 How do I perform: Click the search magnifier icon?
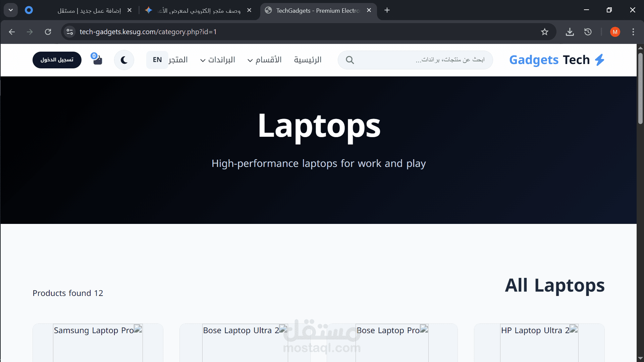click(x=350, y=60)
